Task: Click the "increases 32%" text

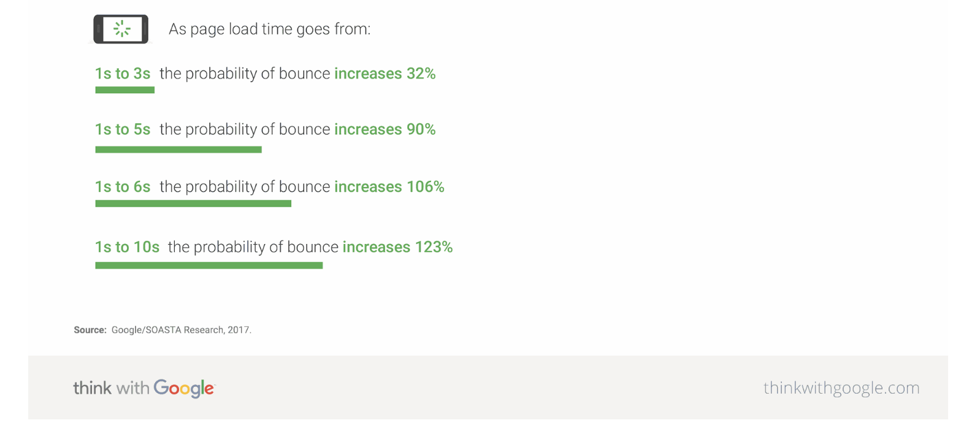Action: point(385,74)
